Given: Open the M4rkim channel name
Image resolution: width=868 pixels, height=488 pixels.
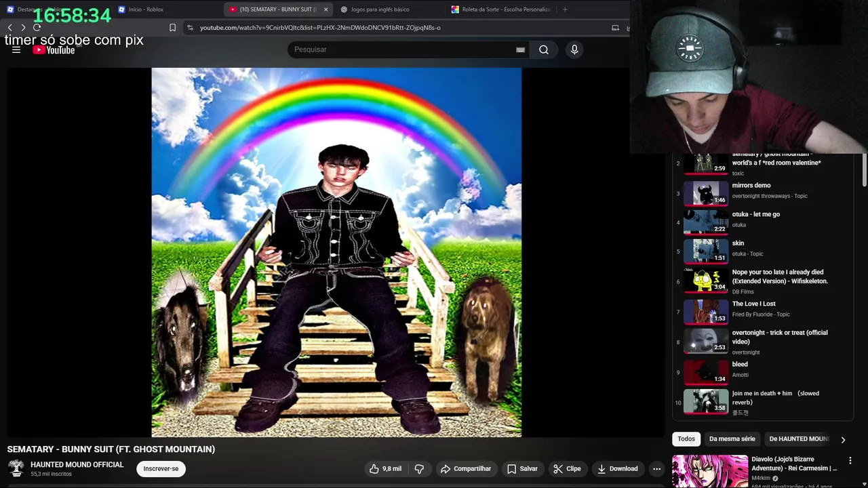Looking at the screenshot, I should click(762, 478).
